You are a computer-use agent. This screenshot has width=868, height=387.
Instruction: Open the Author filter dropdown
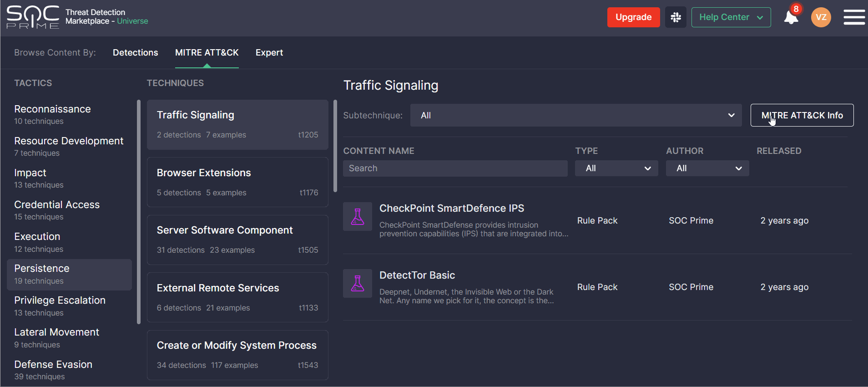[x=707, y=168]
